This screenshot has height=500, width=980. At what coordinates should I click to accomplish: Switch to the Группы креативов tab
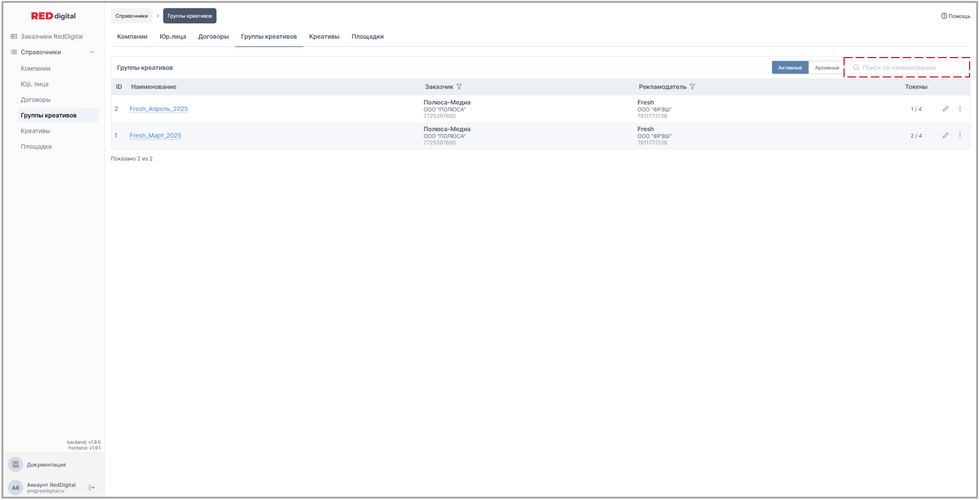point(269,36)
